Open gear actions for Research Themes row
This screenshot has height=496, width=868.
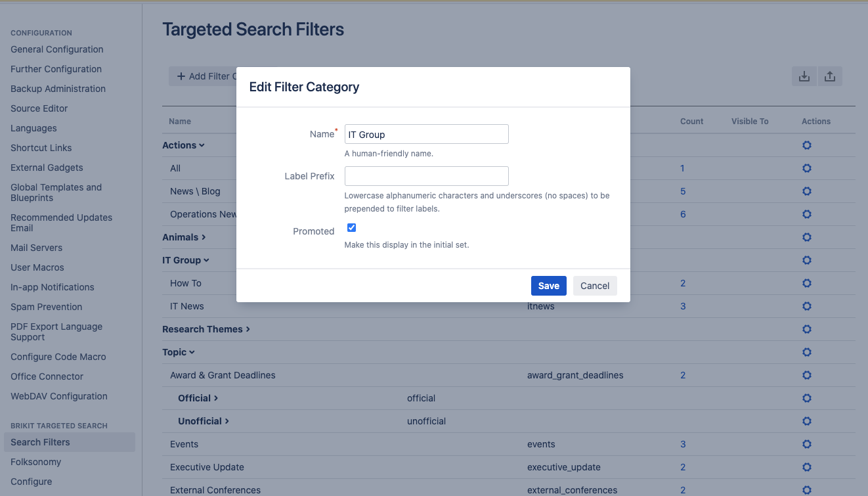(807, 329)
